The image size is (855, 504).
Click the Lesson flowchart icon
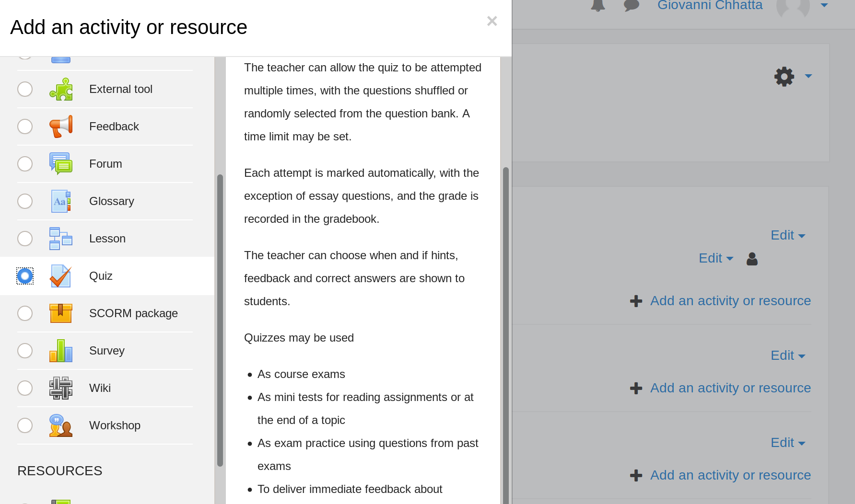pos(61,239)
